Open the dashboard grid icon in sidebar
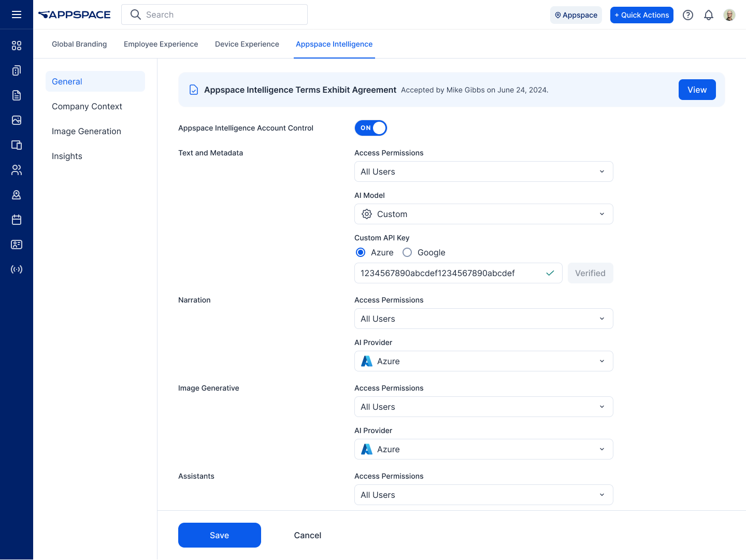Viewport: 746px width, 560px height. click(17, 46)
